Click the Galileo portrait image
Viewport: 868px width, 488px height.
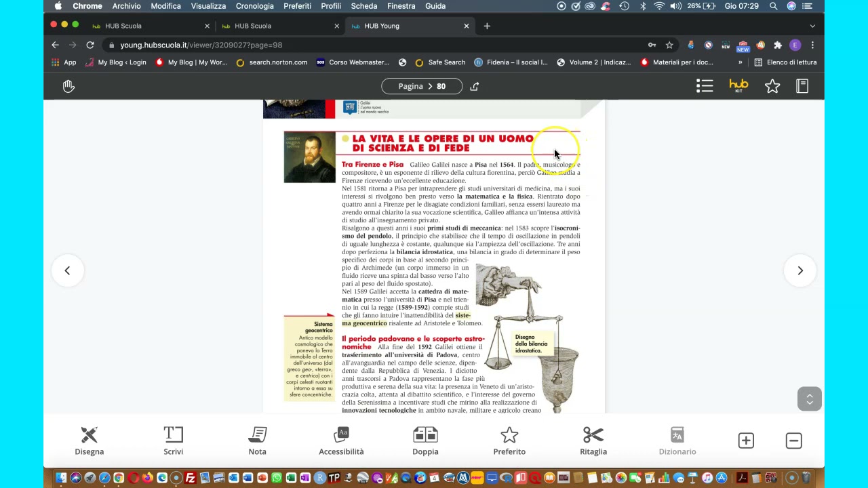310,157
